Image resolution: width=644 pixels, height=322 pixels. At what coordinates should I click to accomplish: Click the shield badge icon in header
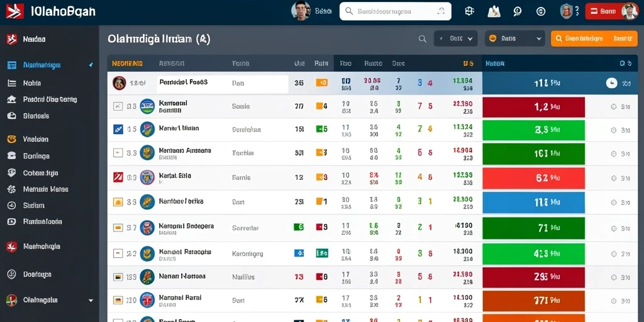point(566,11)
